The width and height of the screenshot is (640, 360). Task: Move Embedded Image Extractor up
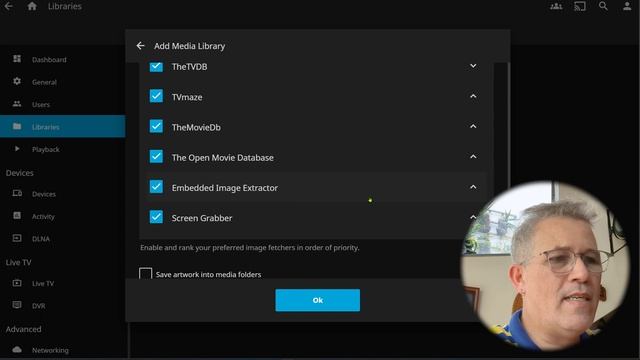pos(473,187)
